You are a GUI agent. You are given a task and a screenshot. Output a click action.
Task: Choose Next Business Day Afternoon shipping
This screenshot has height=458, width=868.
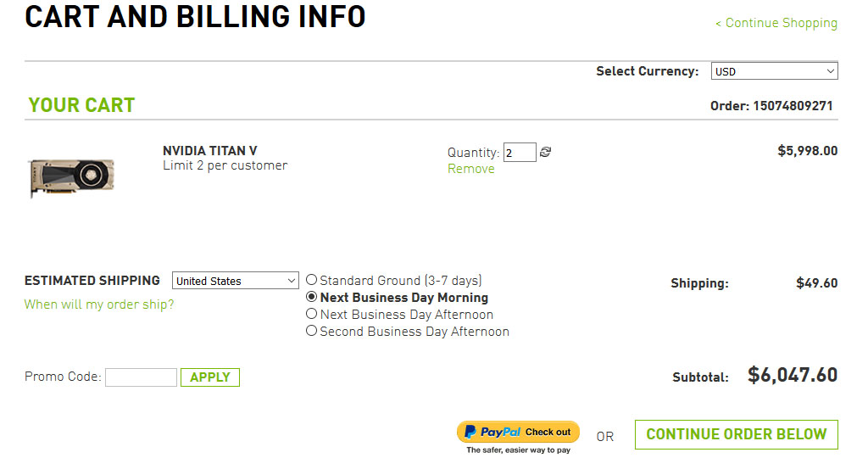point(312,315)
